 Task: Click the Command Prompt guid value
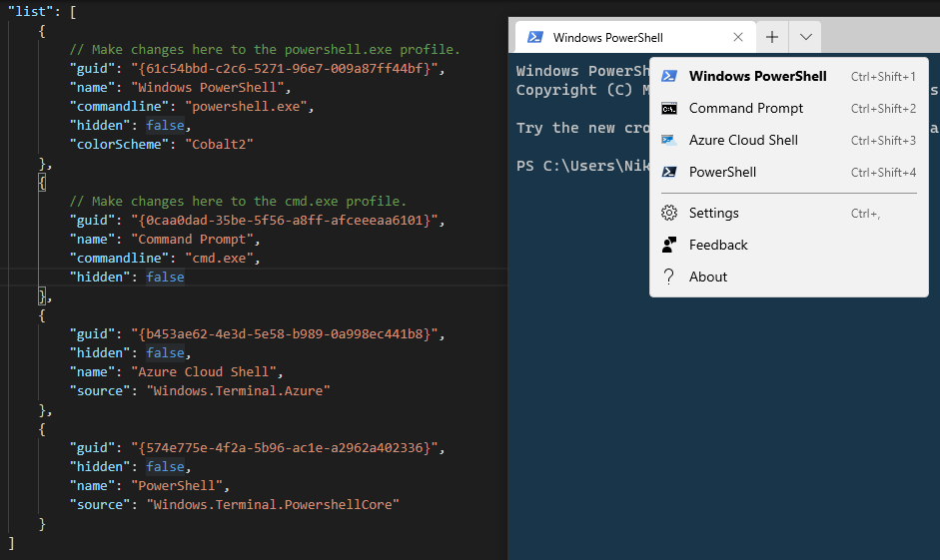284,221
